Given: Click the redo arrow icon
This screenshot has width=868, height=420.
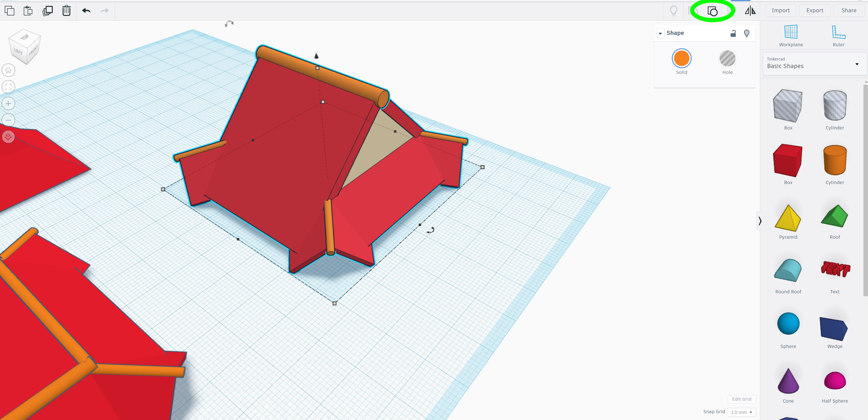Looking at the screenshot, I should tap(105, 10).
